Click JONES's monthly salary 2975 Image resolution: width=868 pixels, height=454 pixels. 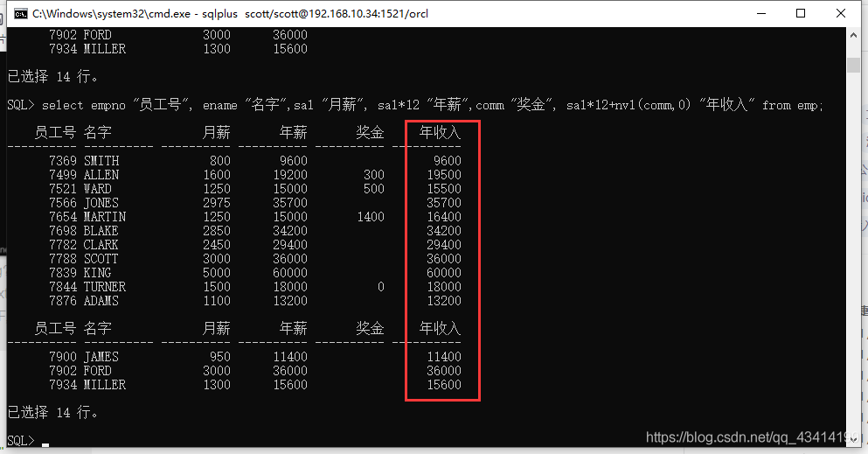[217, 203]
